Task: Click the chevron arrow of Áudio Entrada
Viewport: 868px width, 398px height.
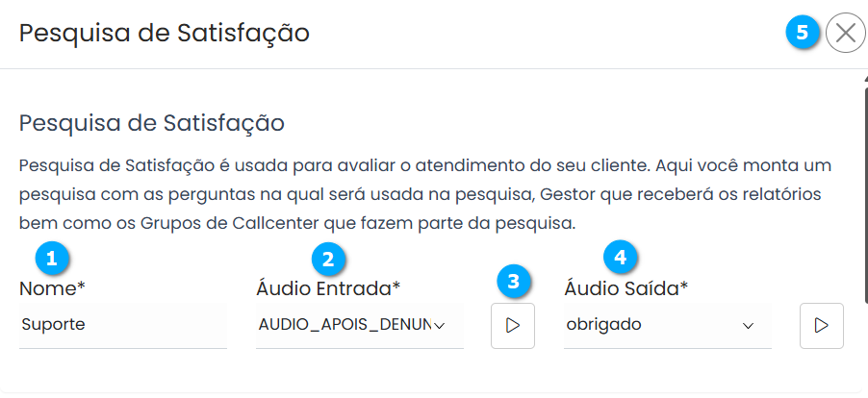Action: [440, 326]
